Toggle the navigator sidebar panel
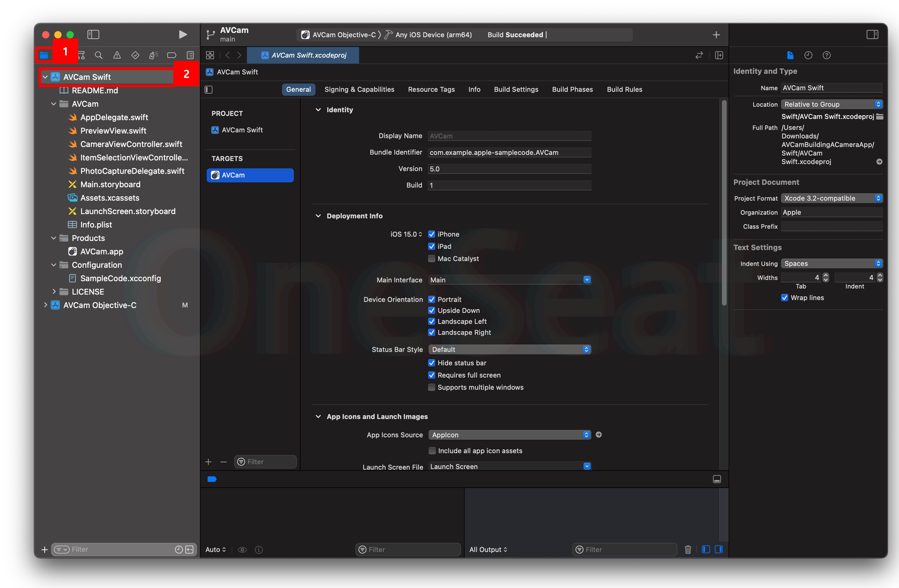The width and height of the screenshot is (899, 588). 93,35
